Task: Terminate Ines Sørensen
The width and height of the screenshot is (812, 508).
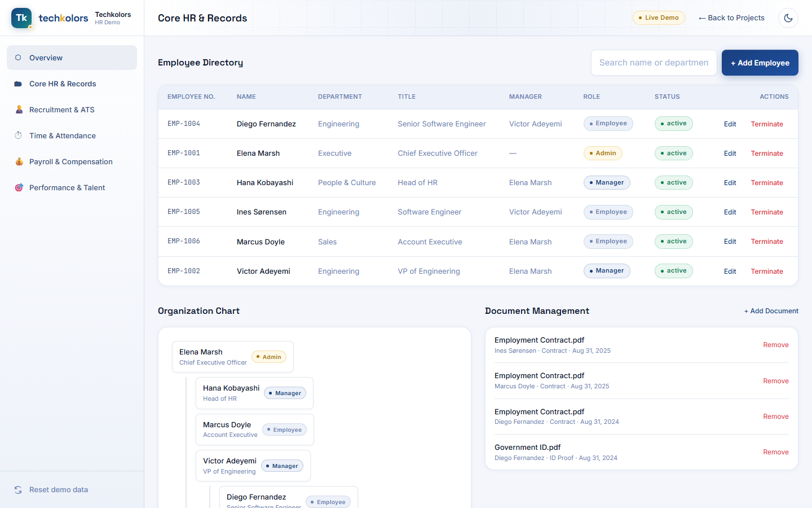Action: (767, 212)
